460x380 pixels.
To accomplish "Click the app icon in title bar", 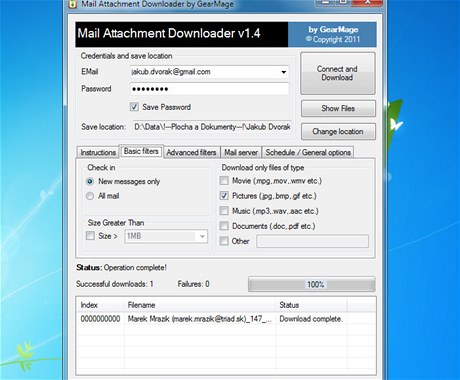I will click(72, 4).
